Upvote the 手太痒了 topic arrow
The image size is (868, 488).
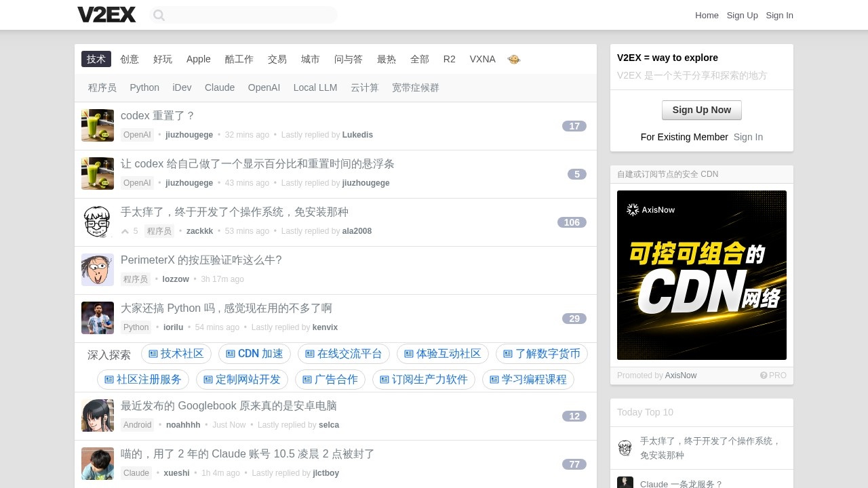125,231
